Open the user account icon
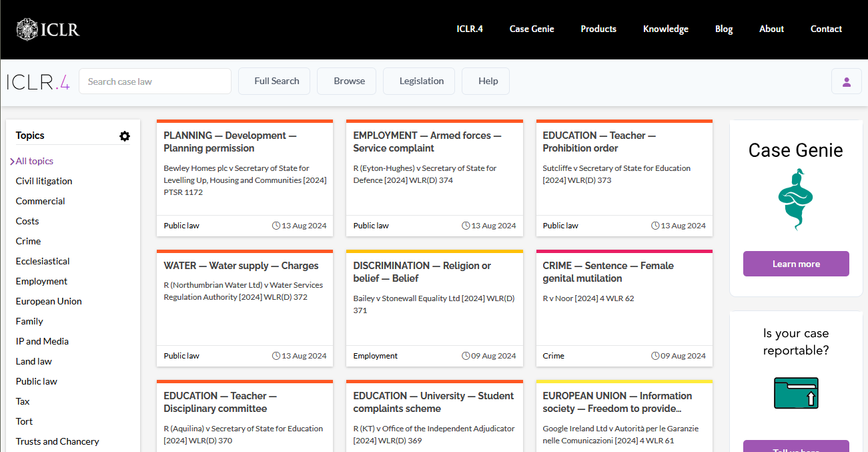The width and height of the screenshot is (868, 452). click(846, 81)
